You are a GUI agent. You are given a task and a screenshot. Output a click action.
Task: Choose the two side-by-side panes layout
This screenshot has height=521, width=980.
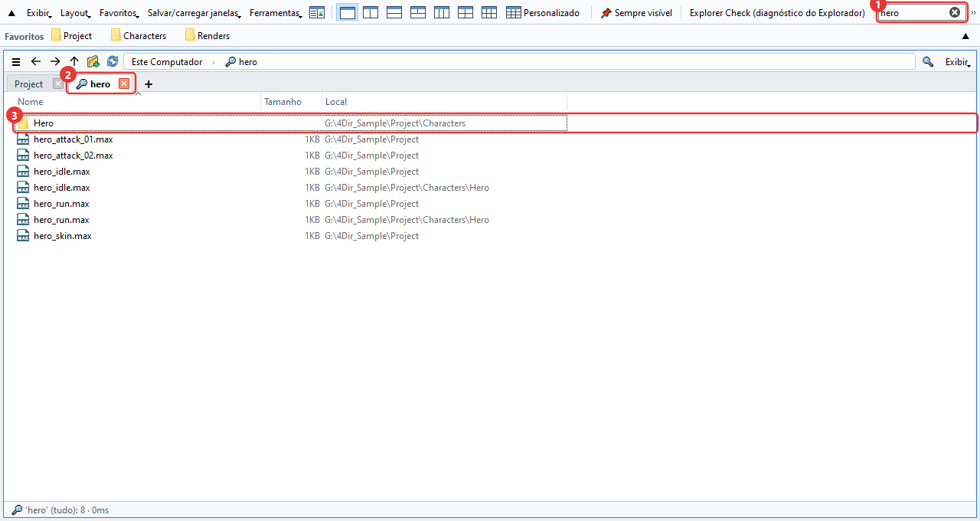point(371,13)
